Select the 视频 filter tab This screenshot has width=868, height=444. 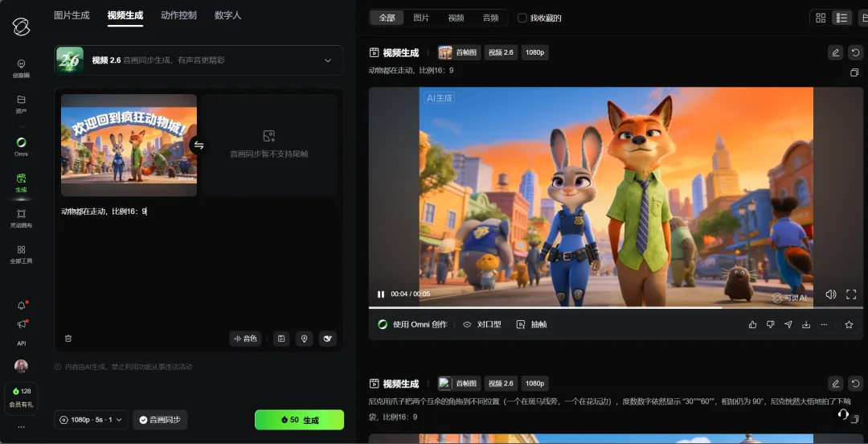click(x=457, y=18)
